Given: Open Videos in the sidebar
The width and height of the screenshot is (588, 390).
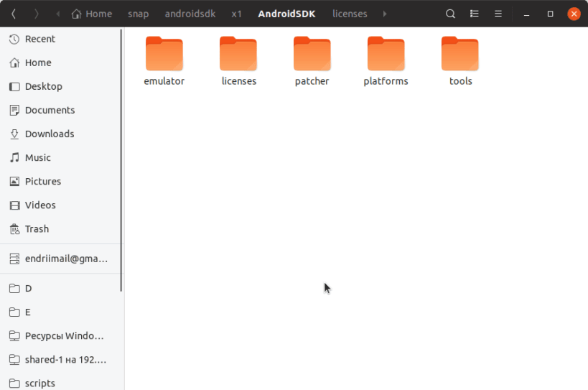Looking at the screenshot, I should point(60,205).
